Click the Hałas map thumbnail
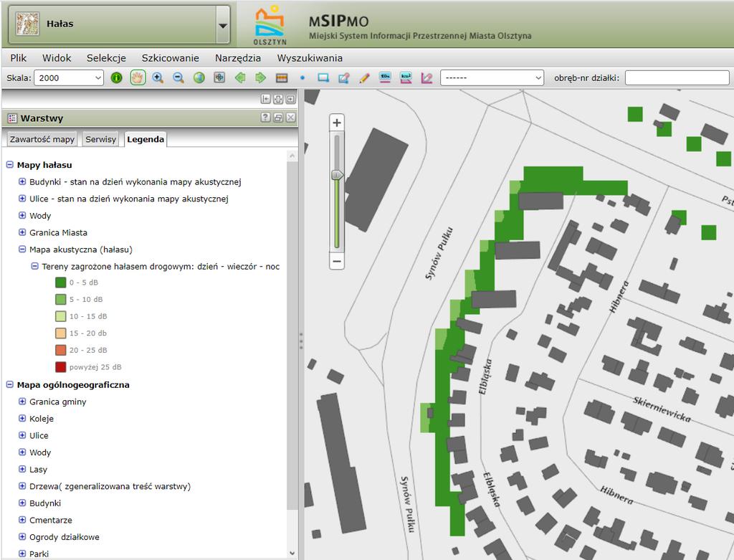 [x=28, y=24]
